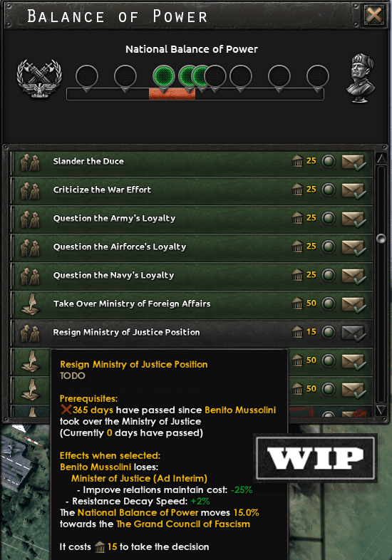
Task: Toggle round indicator on Slander the Duce row
Action: click(x=329, y=162)
